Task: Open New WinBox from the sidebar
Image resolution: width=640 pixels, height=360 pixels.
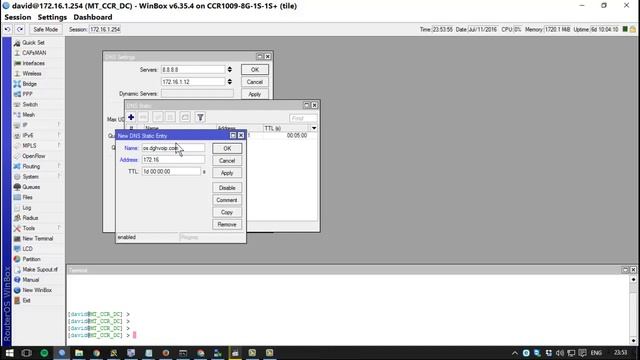Action: tap(37, 290)
